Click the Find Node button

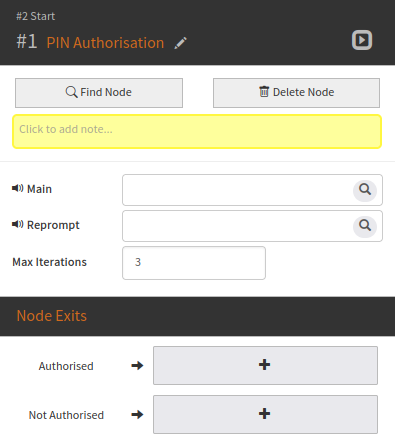99,93
